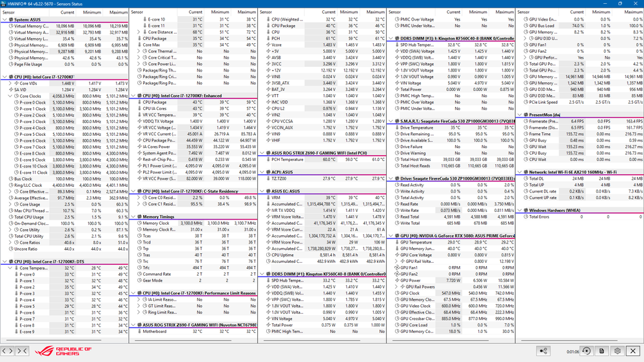Click the icon beside Network: Intel Wi-Fi 6E AX210

click(526, 173)
